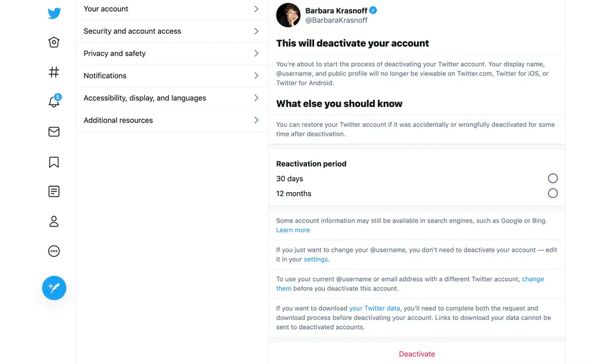
Task: Open the More circle icon
Action: (x=54, y=251)
